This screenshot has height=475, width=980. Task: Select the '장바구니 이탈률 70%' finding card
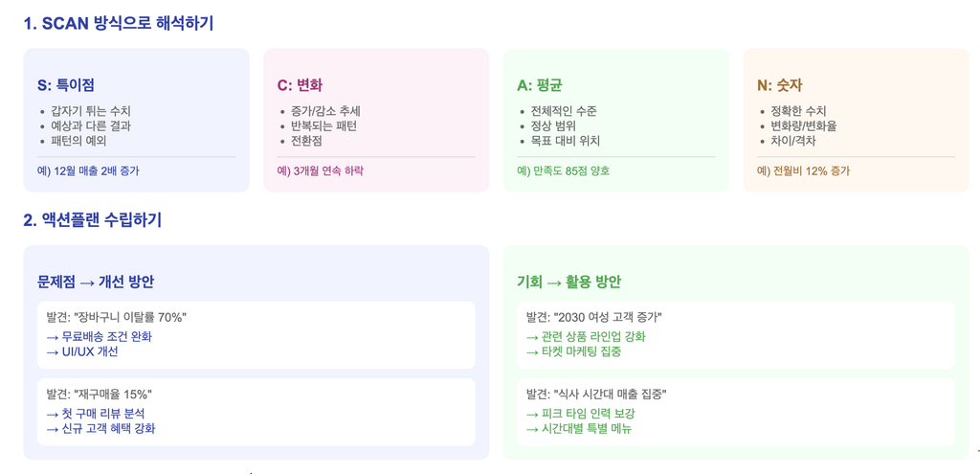[x=256, y=335]
